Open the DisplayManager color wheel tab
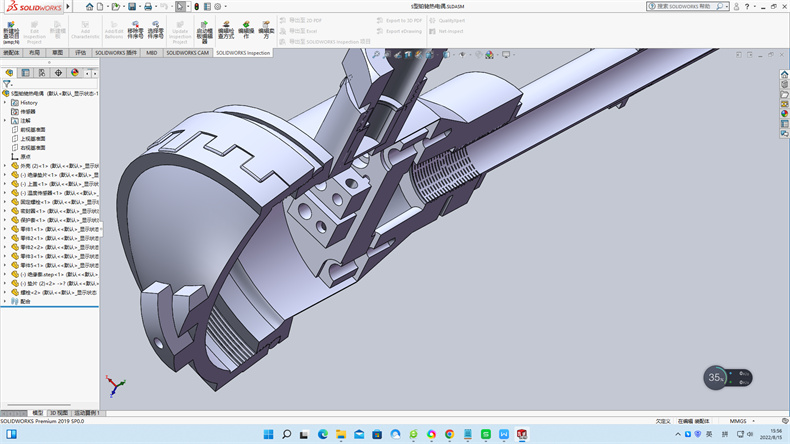This screenshot has width=790, height=444. [74, 72]
